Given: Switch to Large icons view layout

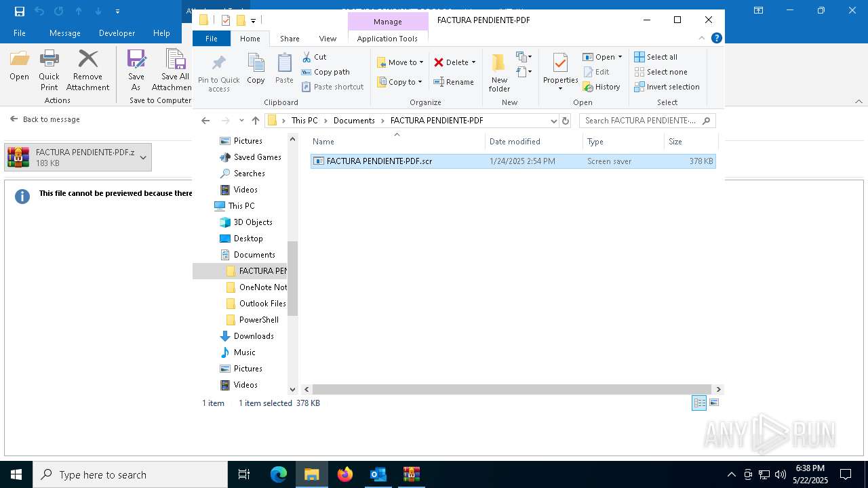Looking at the screenshot, I should (x=713, y=403).
